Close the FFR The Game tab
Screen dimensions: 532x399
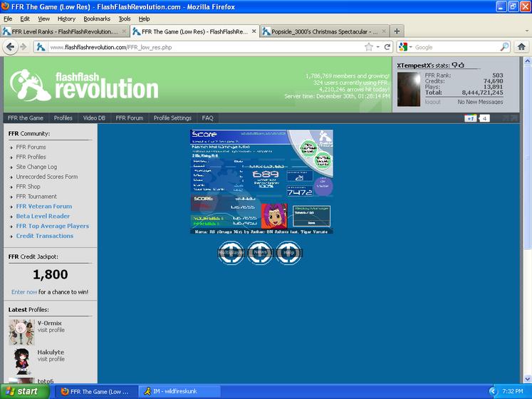point(254,31)
